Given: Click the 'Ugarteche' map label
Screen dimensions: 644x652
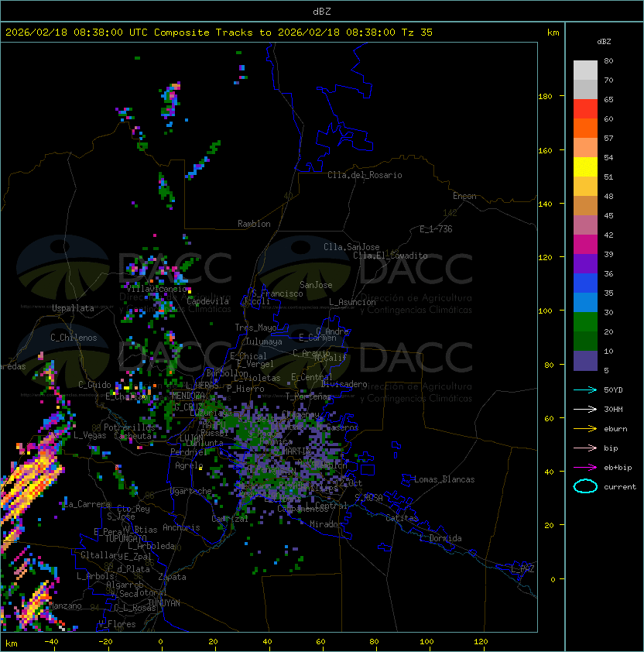Looking at the screenshot, I should tap(191, 491).
